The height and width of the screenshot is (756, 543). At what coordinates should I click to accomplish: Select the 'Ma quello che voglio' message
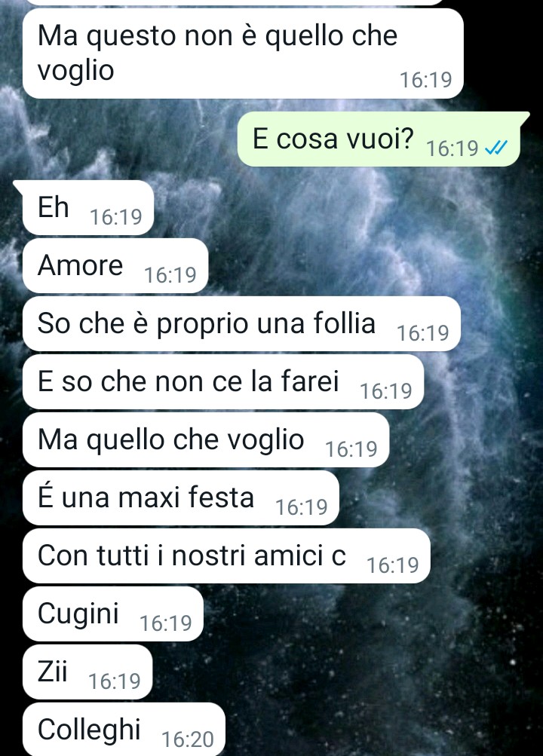point(206,439)
